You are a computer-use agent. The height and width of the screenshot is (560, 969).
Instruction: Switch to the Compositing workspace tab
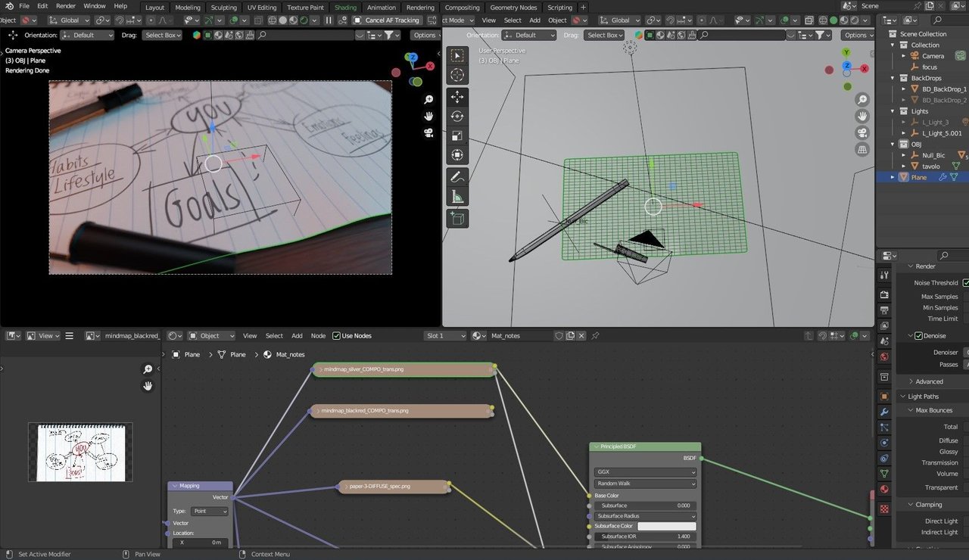coord(462,7)
